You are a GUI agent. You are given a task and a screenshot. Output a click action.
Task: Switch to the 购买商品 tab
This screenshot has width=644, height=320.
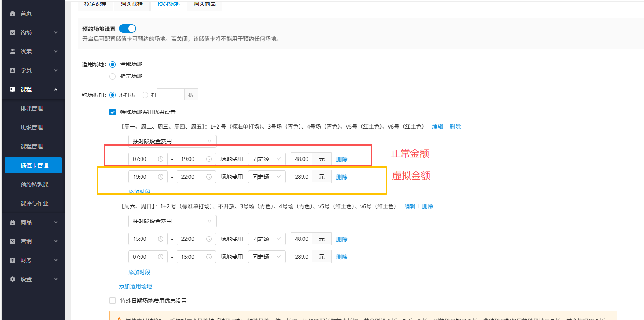pyautogui.click(x=205, y=4)
